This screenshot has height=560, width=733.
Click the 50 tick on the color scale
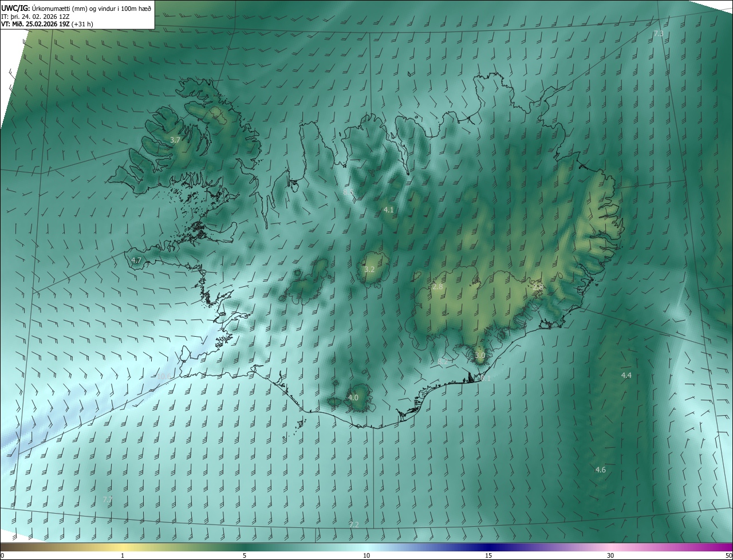[728, 556]
